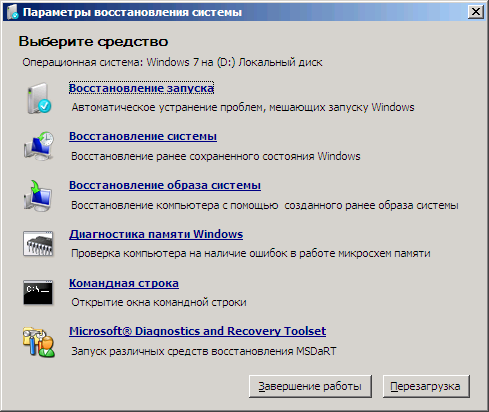Viewport: 489px width, 412px height.
Task: Click the title 'Параметры восстановления системы'
Action: point(132,12)
